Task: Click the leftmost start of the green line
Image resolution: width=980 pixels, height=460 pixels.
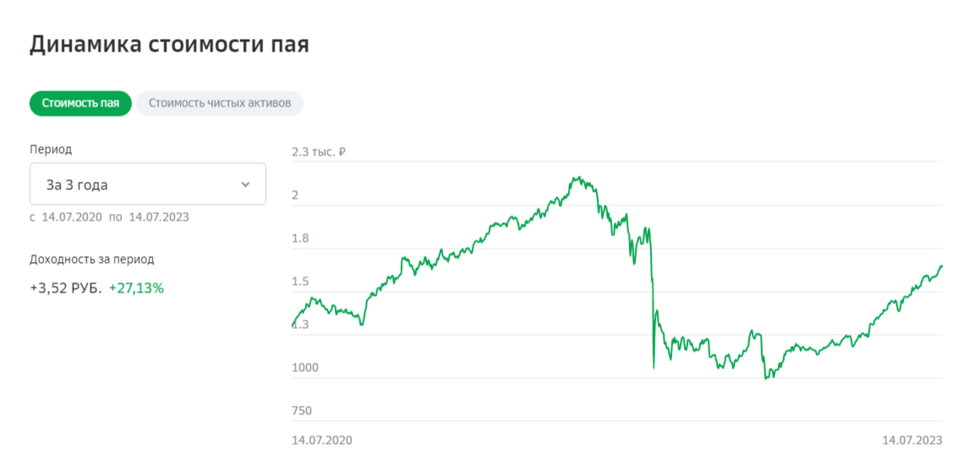Action: (293, 326)
